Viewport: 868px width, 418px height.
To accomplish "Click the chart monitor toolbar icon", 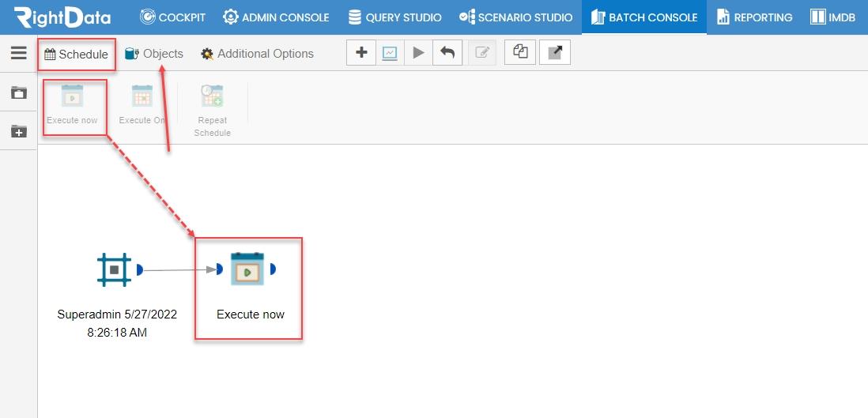I will (x=390, y=53).
